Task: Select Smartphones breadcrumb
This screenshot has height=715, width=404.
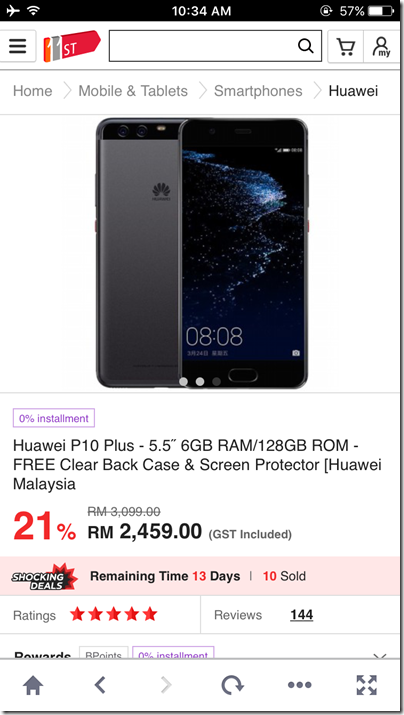Action: point(258,91)
